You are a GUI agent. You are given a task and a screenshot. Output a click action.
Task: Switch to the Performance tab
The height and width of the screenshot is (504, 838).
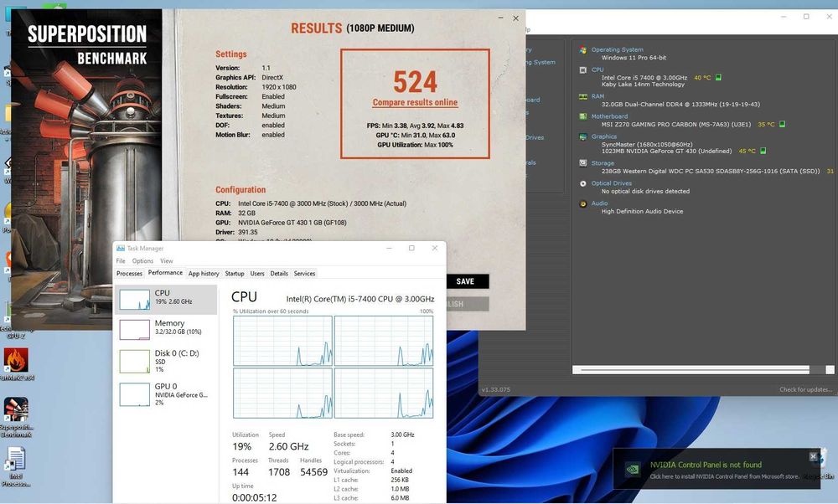click(165, 273)
